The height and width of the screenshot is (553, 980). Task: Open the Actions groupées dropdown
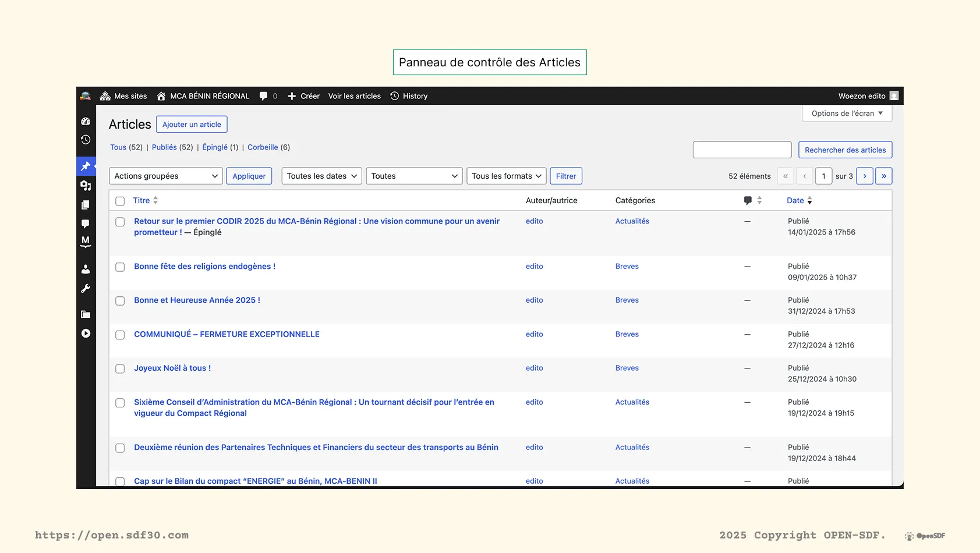[x=165, y=176]
